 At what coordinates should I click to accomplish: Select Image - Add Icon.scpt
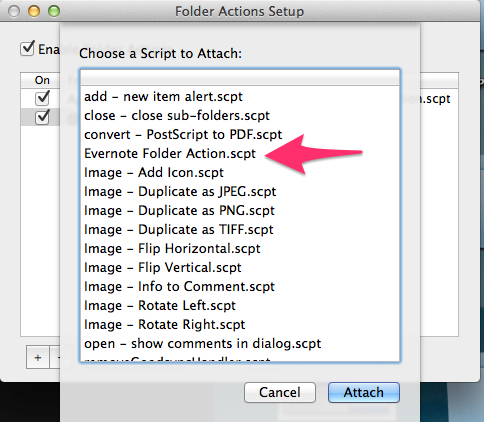[x=240, y=173]
